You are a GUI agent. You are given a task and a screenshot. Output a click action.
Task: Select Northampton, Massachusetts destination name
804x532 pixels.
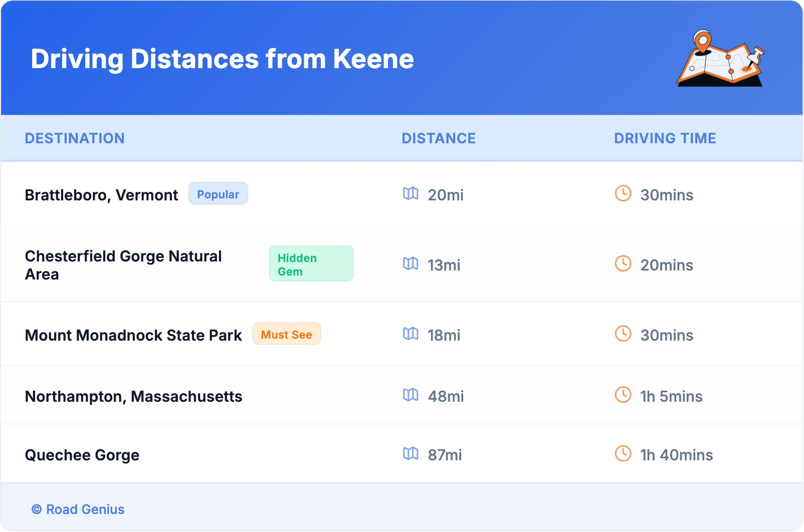coord(134,396)
